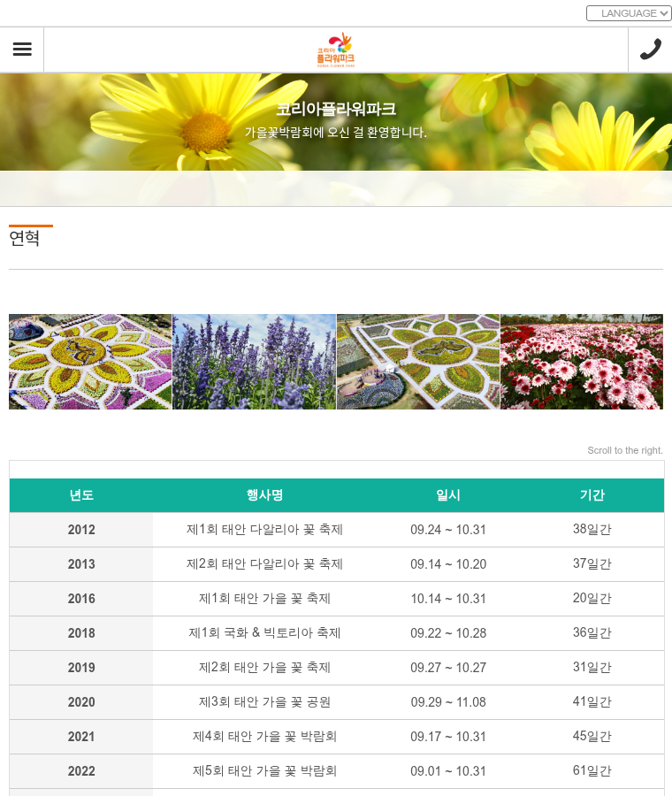
Task: Click the duration '45일간'
Action: pos(592,737)
